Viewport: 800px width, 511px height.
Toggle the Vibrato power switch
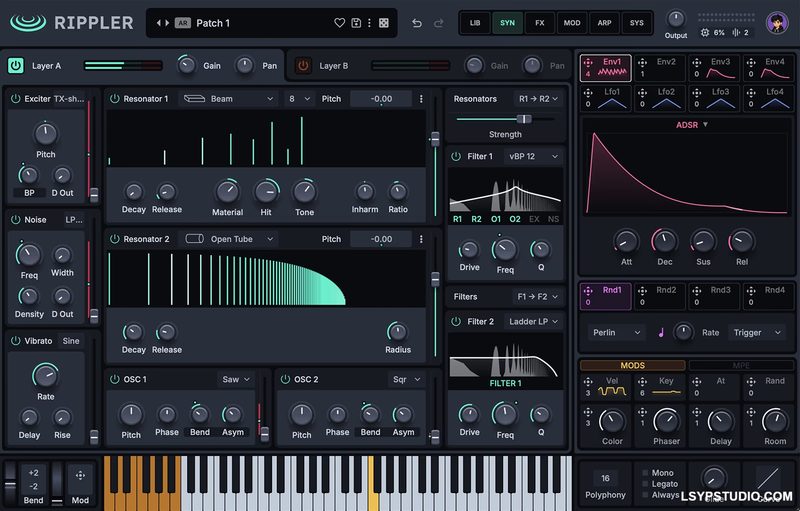(x=16, y=341)
